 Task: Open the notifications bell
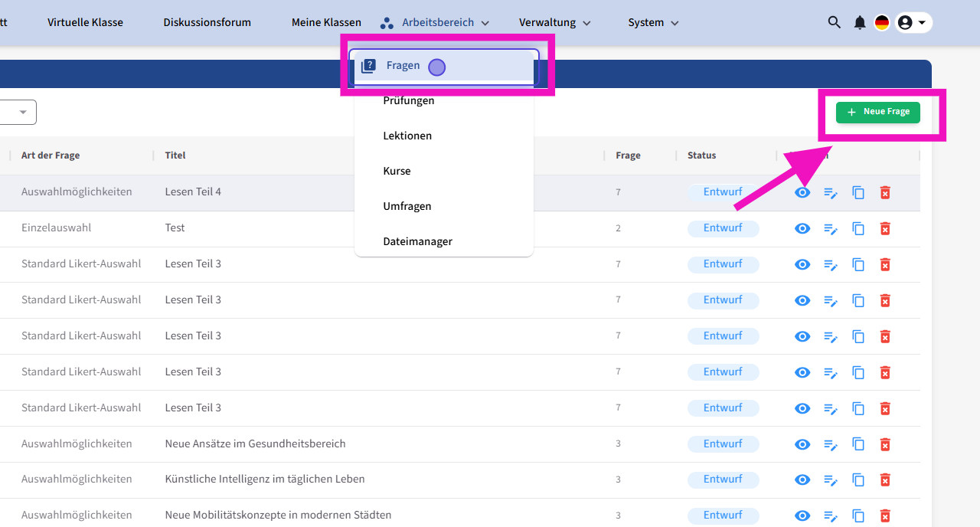860,23
